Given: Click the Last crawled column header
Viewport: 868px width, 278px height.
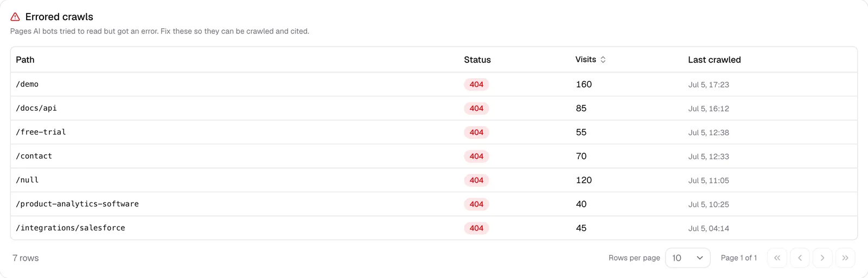Looking at the screenshot, I should tap(714, 60).
